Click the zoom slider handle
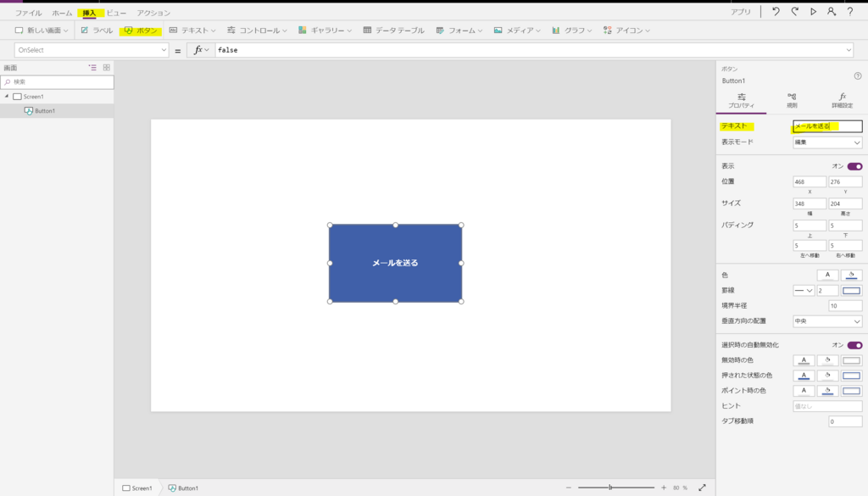This screenshot has height=496, width=868. point(610,488)
